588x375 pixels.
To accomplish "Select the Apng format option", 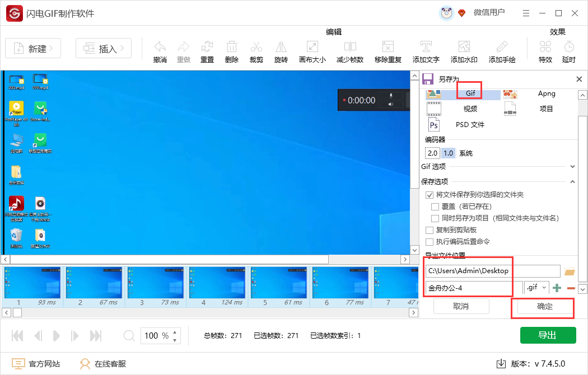I will pos(546,93).
